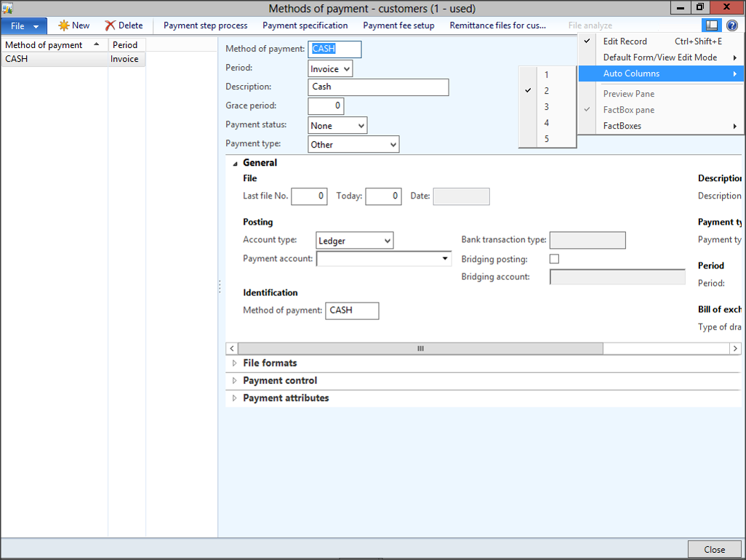Open the Period dropdown showing Invoice
This screenshot has height=560, width=746.
click(331, 69)
